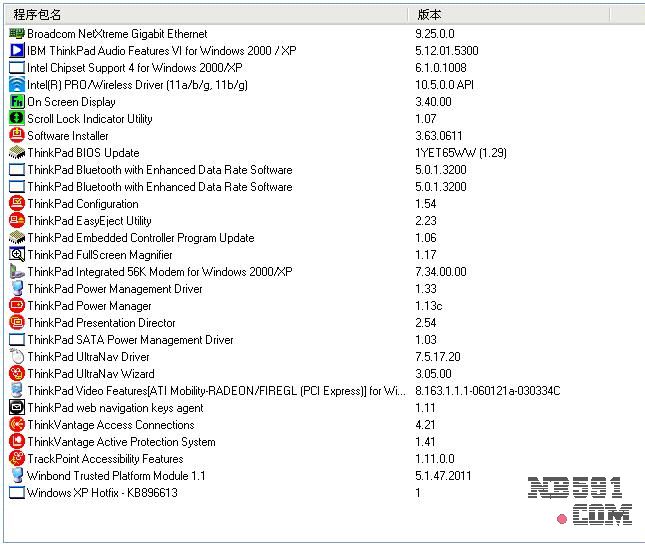Select the ThinkPad EasyEject Utility icon
645x554 pixels.
[x=17, y=221]
